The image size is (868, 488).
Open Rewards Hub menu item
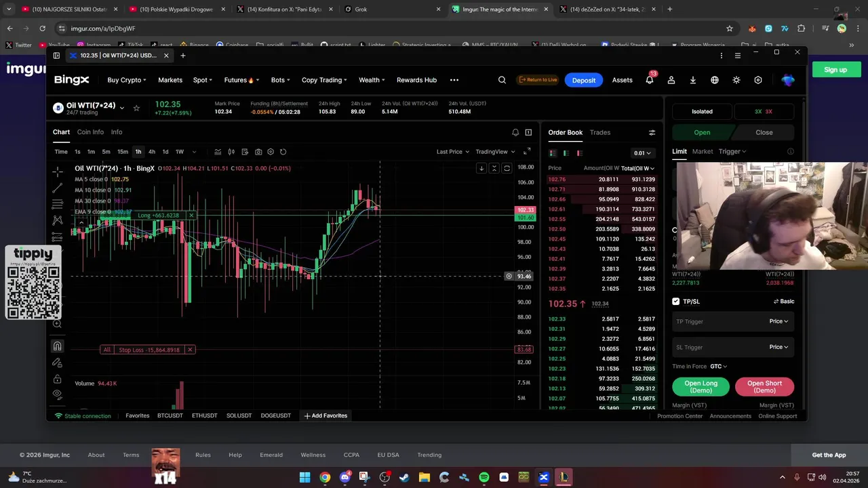click(416, 80)
